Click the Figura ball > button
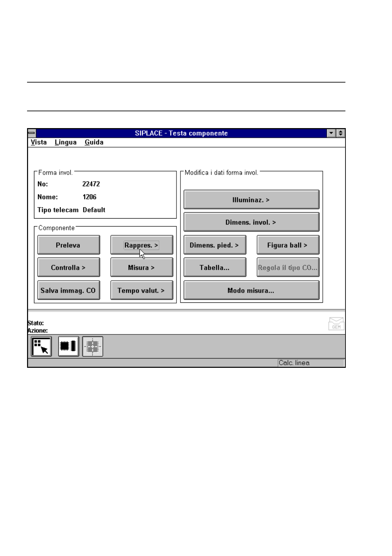The image size is (392, 556). 288,245
